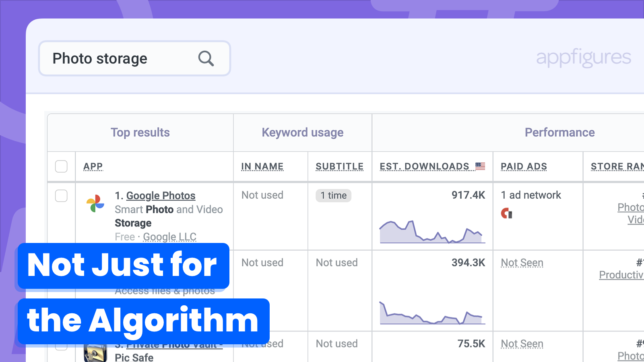Click the Photo storage search field

[121, 59]
